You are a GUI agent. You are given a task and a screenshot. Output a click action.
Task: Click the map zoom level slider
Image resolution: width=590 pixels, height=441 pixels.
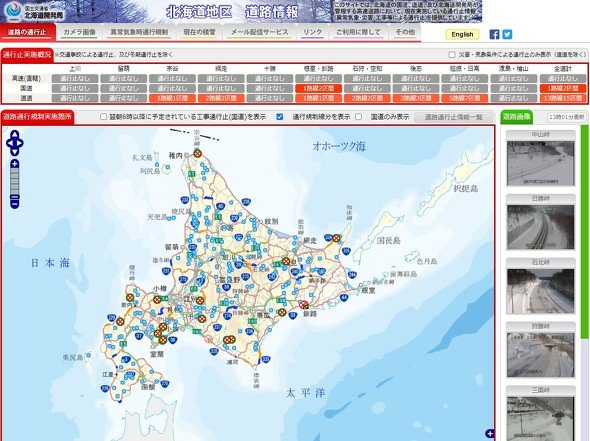tap(15, 182)
